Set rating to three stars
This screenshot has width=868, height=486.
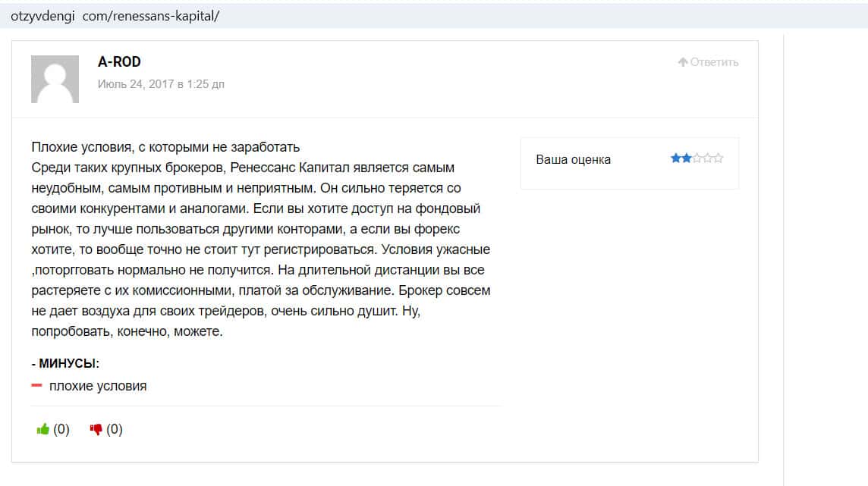(697, 158)
